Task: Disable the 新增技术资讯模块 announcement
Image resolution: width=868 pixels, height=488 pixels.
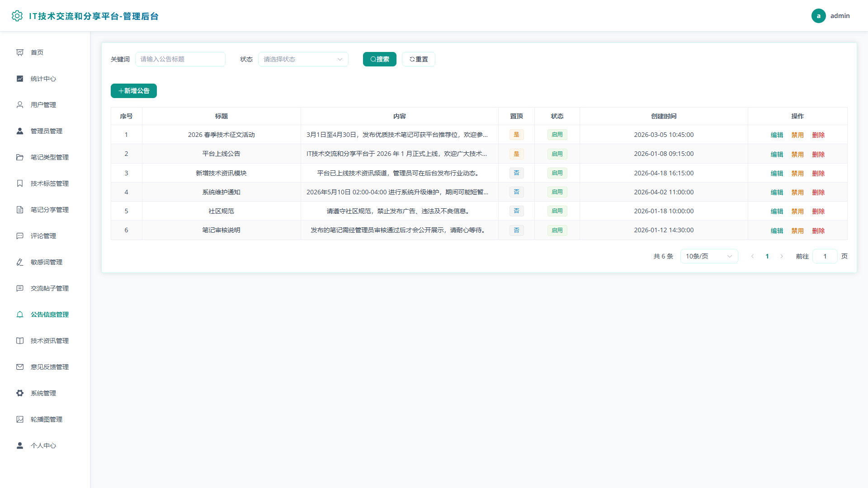Action: point(797,174)
